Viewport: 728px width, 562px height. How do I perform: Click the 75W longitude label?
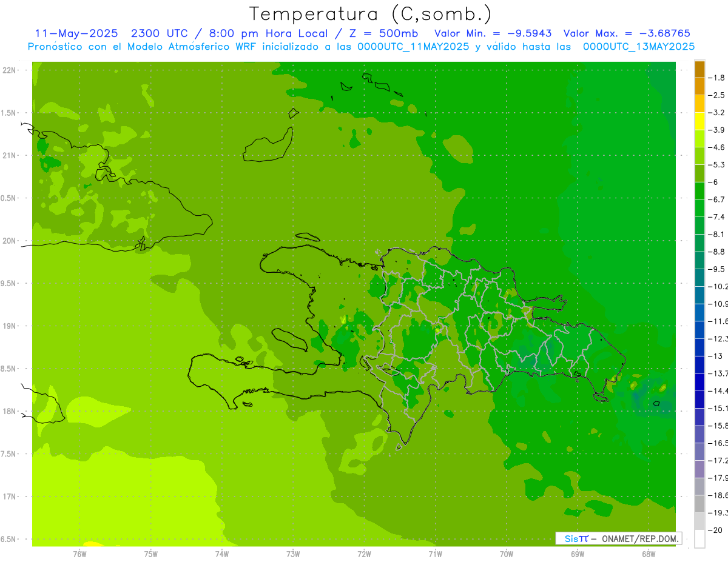150,554
